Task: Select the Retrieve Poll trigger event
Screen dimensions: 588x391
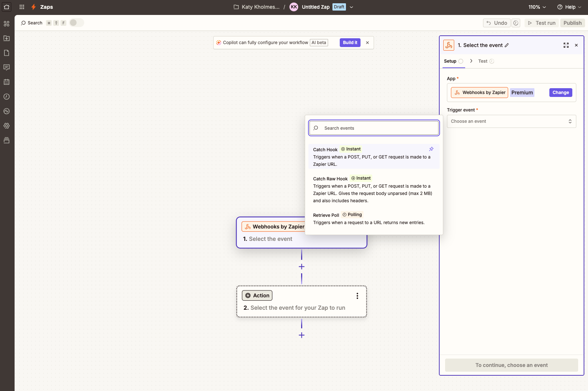Action: point(374,218)
